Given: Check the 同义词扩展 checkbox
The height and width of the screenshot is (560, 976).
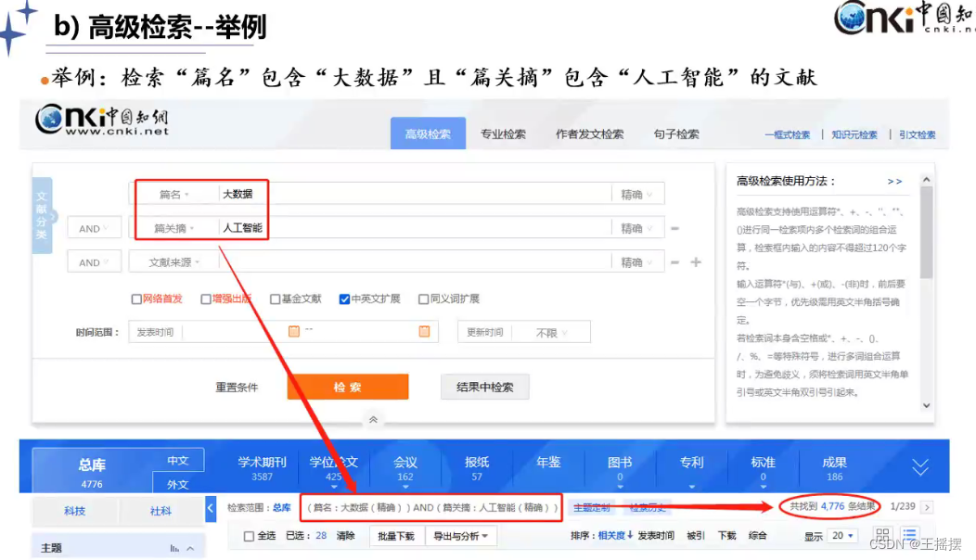Looking at the screenshot, I should pyautogui.click(x=426, y=298).
